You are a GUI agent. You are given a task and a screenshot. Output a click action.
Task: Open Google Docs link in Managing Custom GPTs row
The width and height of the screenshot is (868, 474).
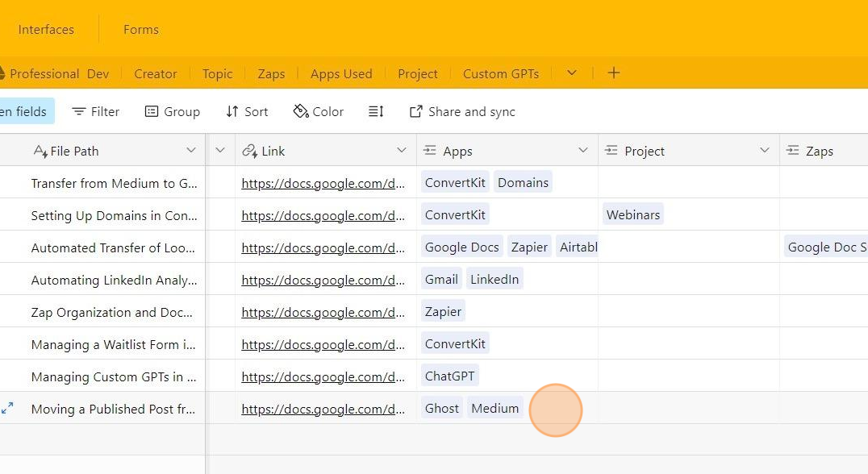323,376
